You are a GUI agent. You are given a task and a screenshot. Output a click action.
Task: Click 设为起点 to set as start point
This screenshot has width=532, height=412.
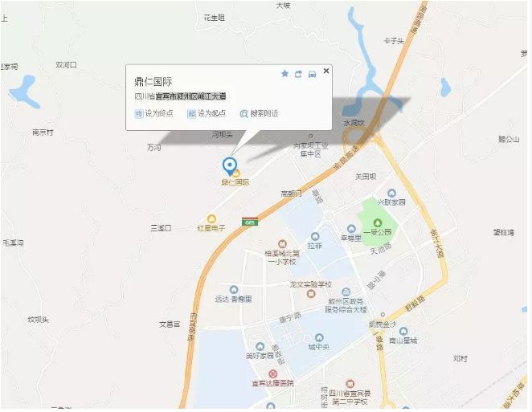[207, 113]
